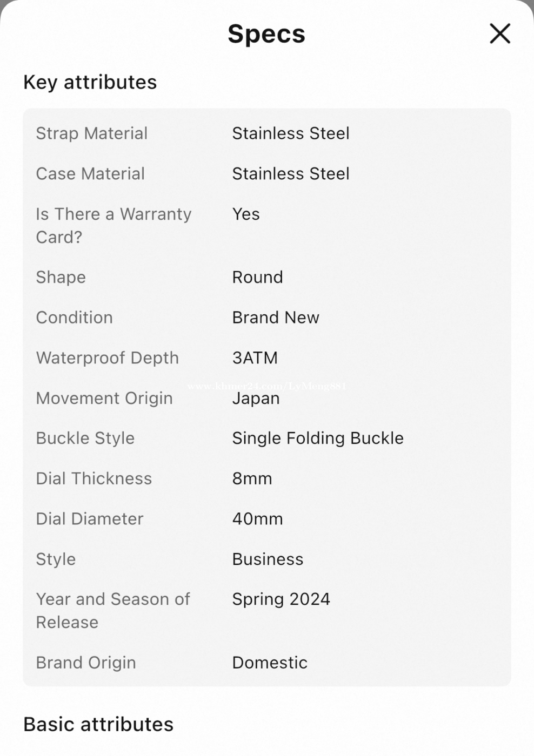Tap the Basic attributes section heading
Screen dimensions: 534x756
pyautogui.click(x=98, y=724)
